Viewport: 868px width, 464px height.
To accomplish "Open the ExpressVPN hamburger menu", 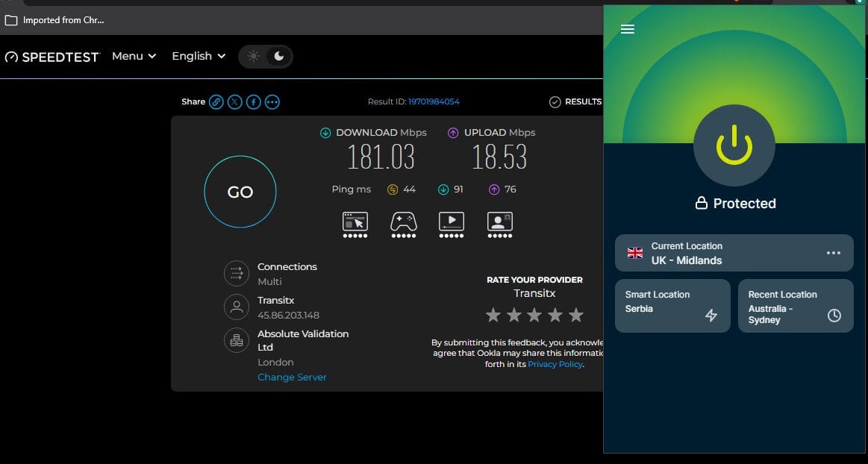I will [627, 29].
